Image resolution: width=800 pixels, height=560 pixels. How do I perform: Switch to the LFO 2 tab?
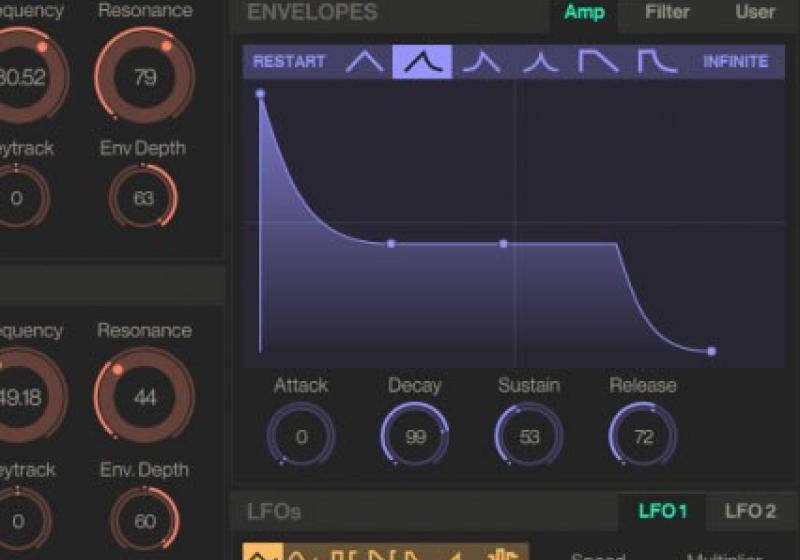(750, 511)
